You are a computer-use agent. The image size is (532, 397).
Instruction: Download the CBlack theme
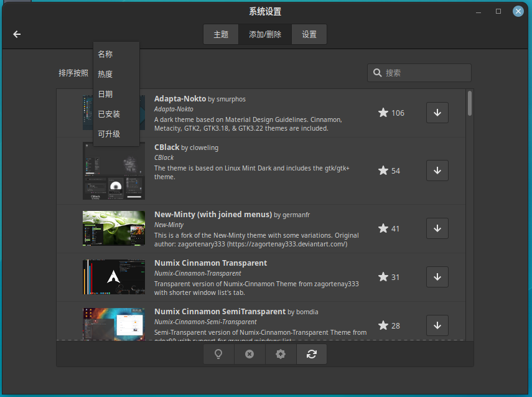437,170
